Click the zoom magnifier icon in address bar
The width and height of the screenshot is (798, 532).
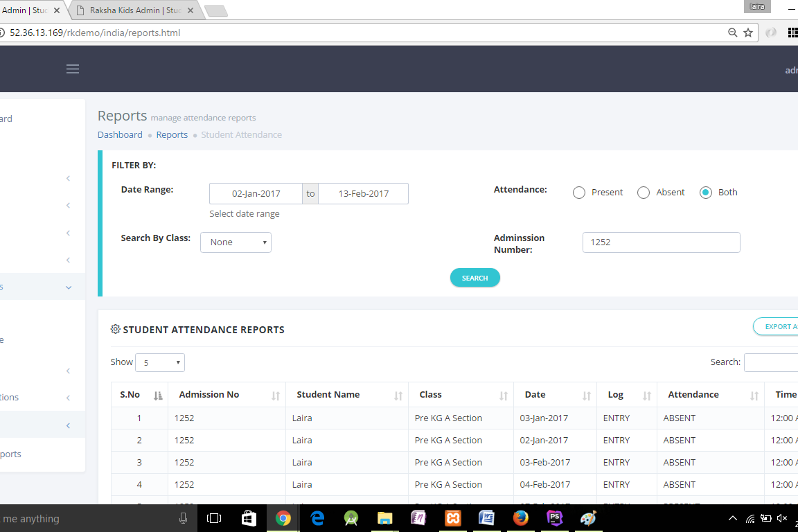(x=733, y=33)
